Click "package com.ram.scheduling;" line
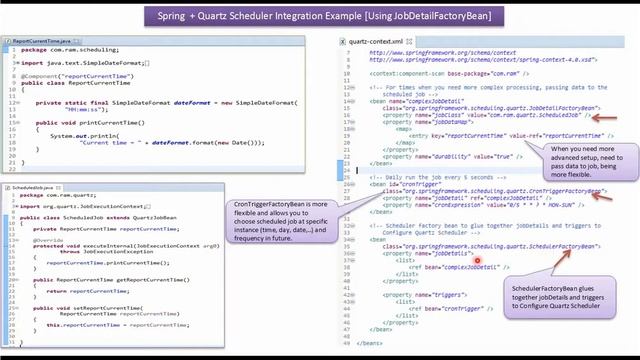The height and width of the screenshot is (360, 640). (x=70, y=50)
